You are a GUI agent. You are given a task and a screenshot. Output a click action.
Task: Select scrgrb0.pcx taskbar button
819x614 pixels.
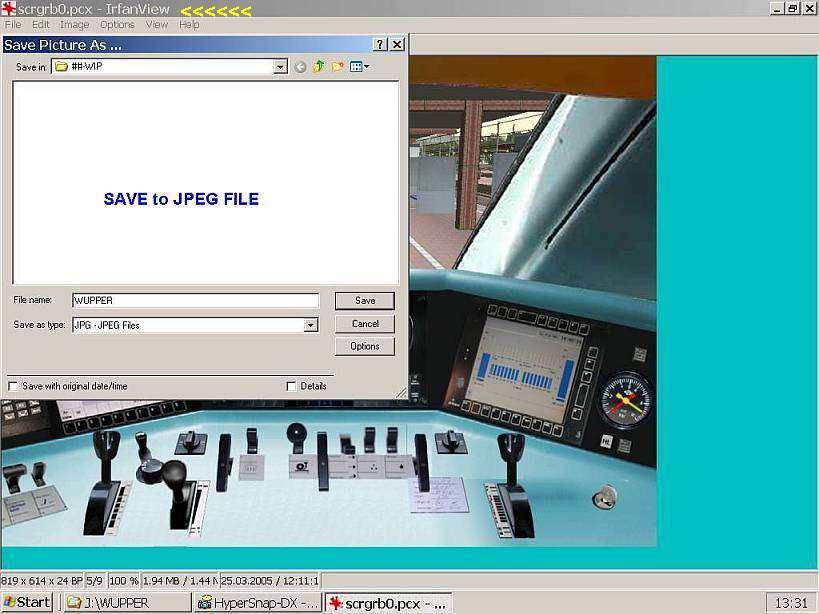click(x=389, y=603)
